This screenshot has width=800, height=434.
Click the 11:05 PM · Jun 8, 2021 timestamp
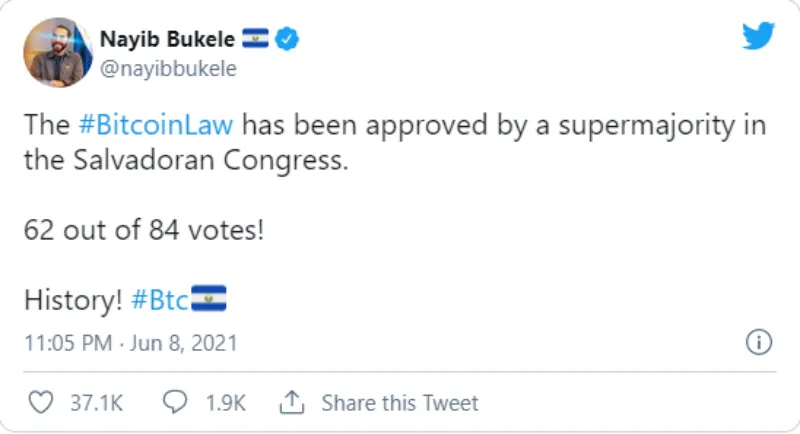pos(132,343)
